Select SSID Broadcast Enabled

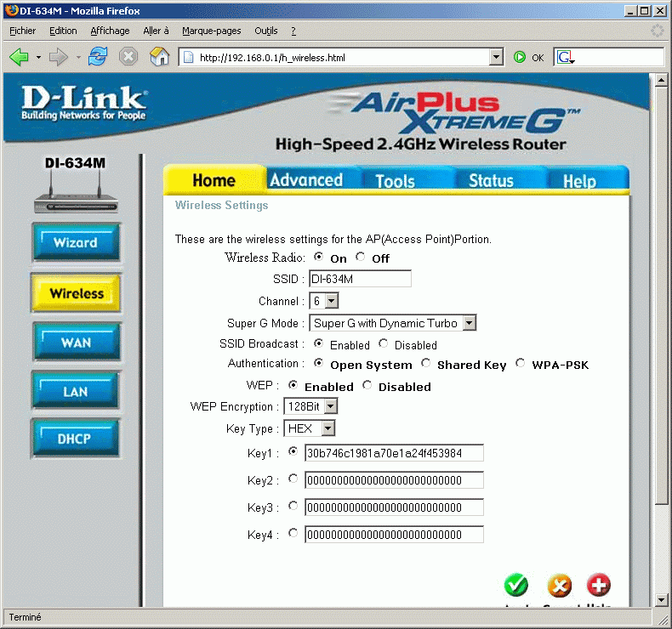(x=318, y=343)
